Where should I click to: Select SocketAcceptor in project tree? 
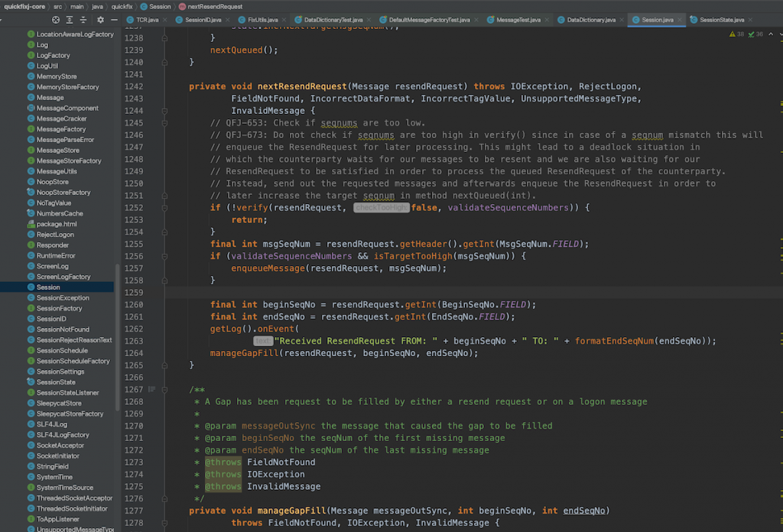tap(60, 446)
